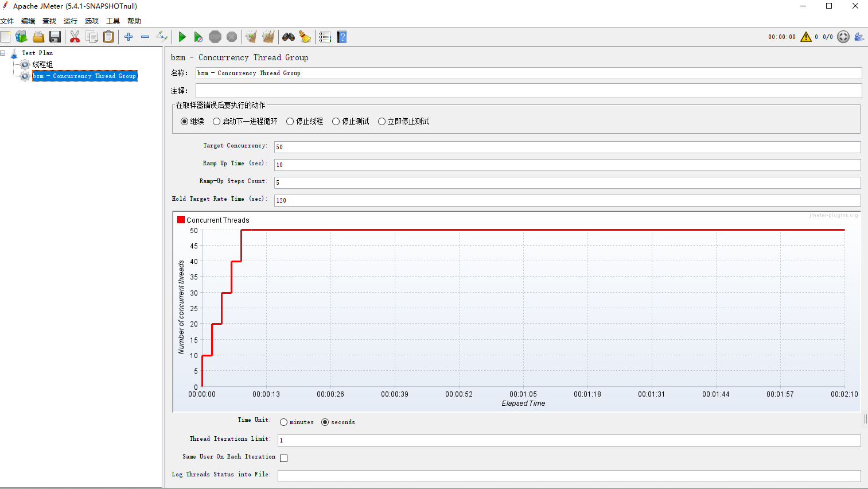Open Search with binoculars icon
868x489 pixels.
(x=288, y=37)
